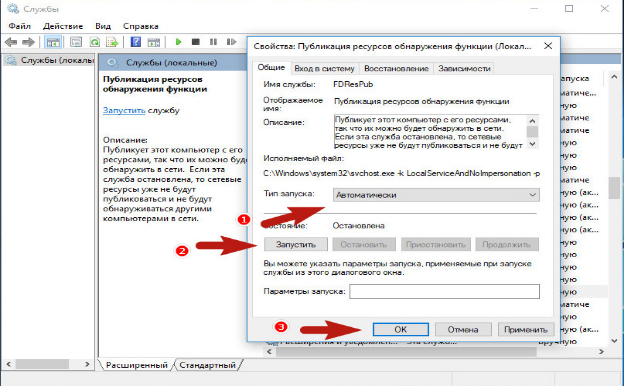Open the Тип запуска dropdown

pos(436,195)
